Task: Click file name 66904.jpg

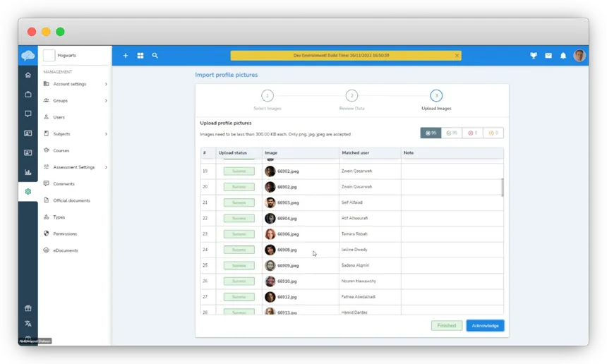Action: 287,219
